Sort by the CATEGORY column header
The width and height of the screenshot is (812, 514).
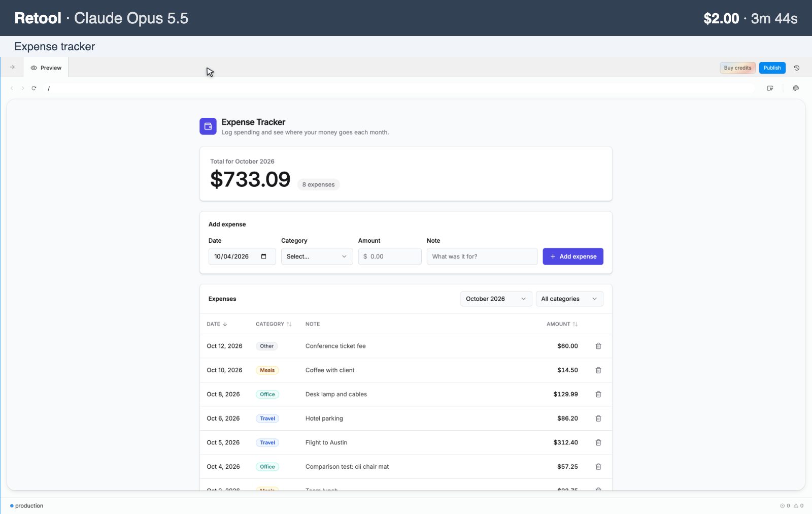point(274,324)
